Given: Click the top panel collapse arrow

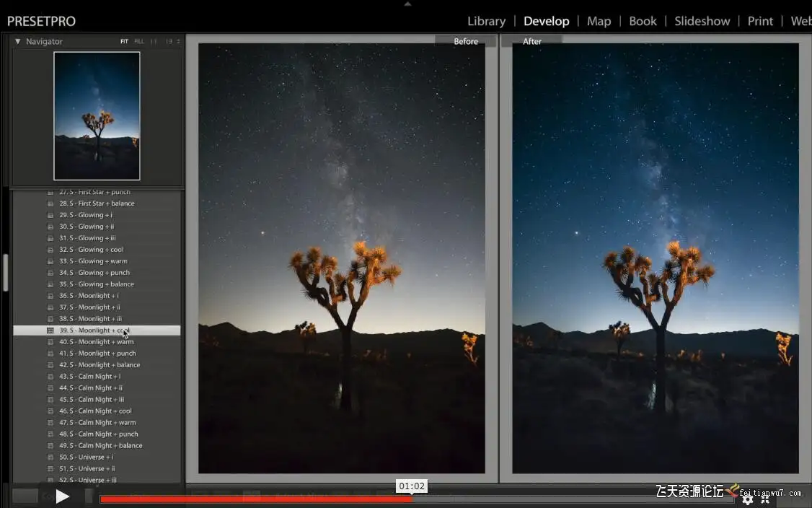Looking at the screenshot, I should coord(407,4).
